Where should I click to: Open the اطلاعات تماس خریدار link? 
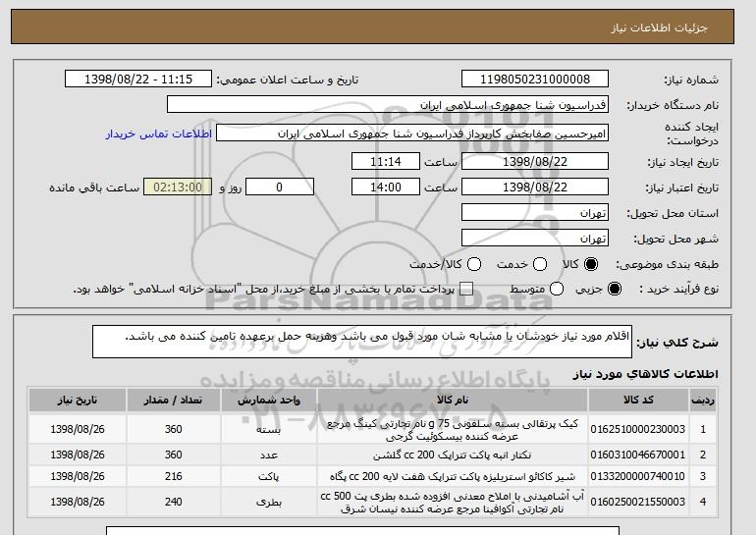(x=159, y=134)
